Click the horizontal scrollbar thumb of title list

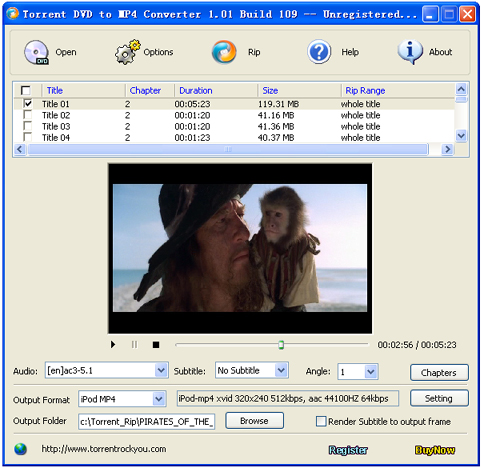pos(228,149)
